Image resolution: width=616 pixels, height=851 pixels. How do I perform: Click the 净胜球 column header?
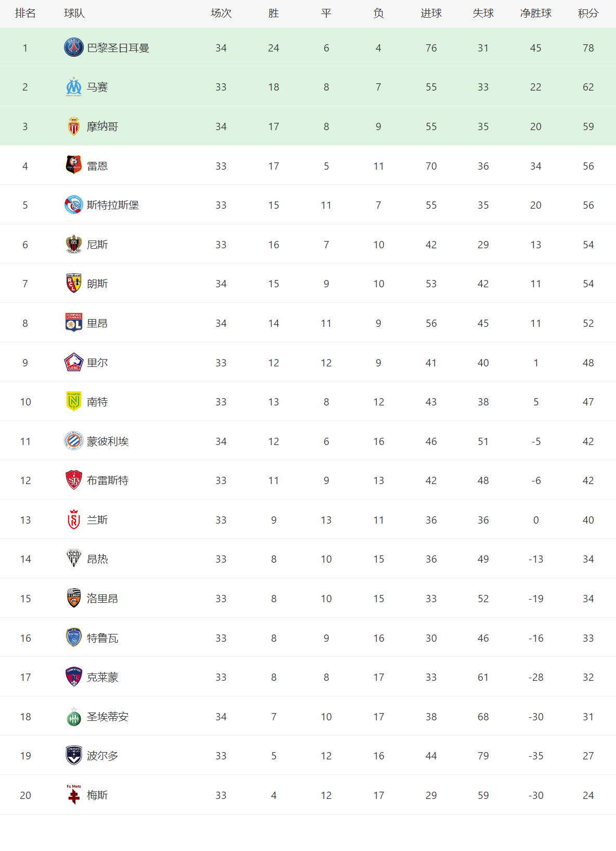tap(535, 14)
